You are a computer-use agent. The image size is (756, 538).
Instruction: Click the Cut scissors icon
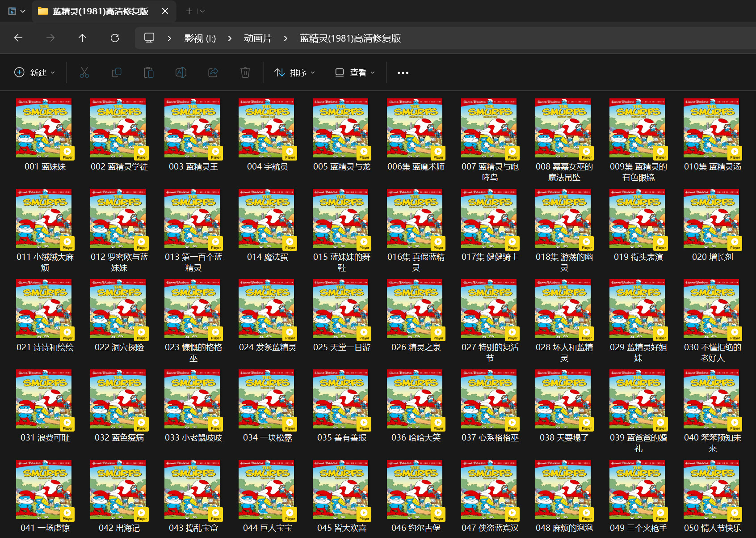point(84,72)
